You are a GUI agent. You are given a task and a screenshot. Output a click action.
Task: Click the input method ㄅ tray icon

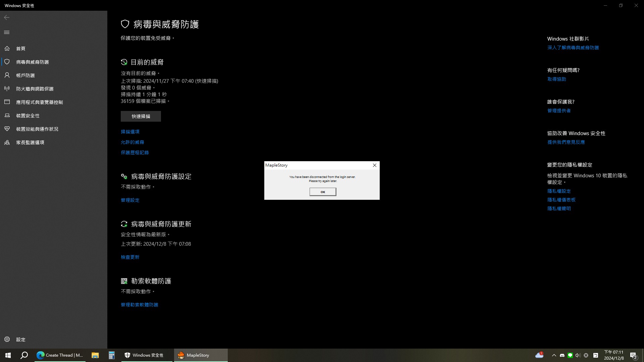pos(596,355)
